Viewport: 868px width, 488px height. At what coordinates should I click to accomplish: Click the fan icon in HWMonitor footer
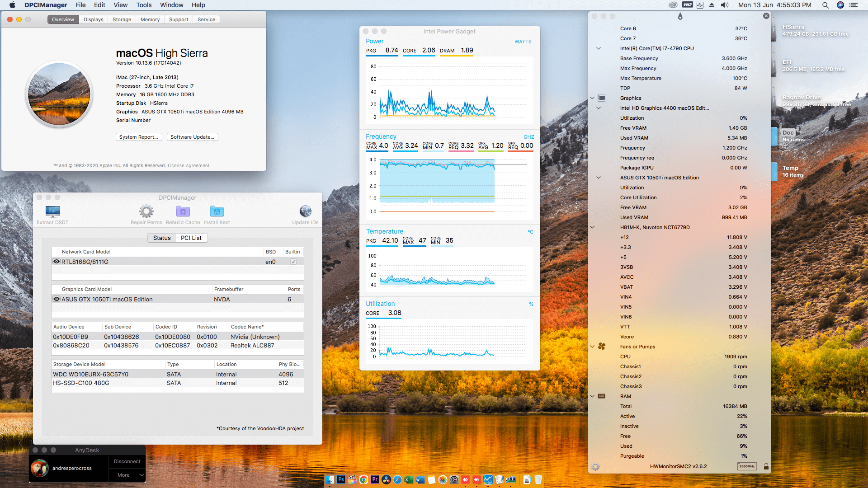coord(595,466)
